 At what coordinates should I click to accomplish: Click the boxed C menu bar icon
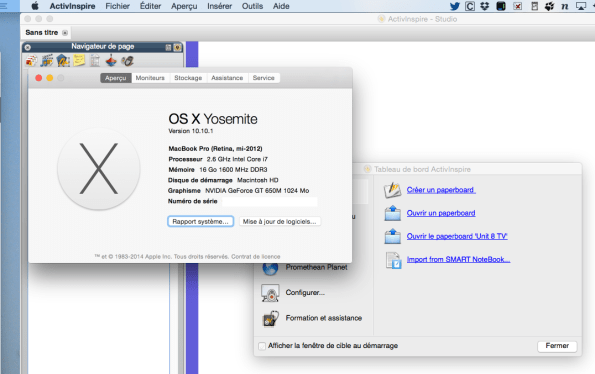tap(470, 6)
